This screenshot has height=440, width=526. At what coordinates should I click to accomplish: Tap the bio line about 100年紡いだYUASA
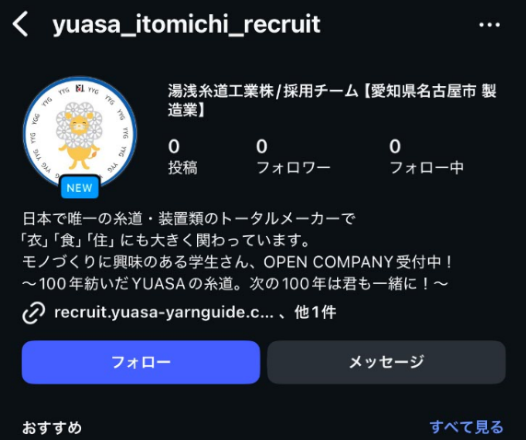235,284
